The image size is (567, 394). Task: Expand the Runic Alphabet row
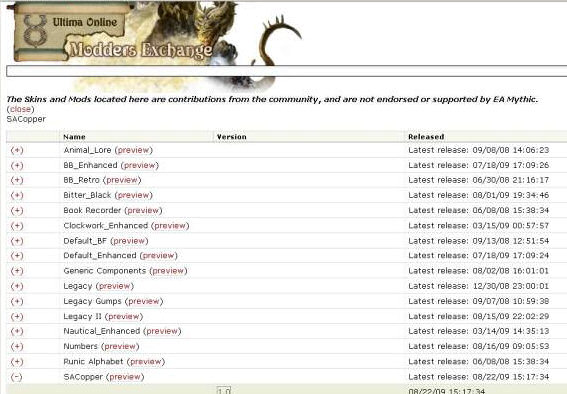click(17, 362)
